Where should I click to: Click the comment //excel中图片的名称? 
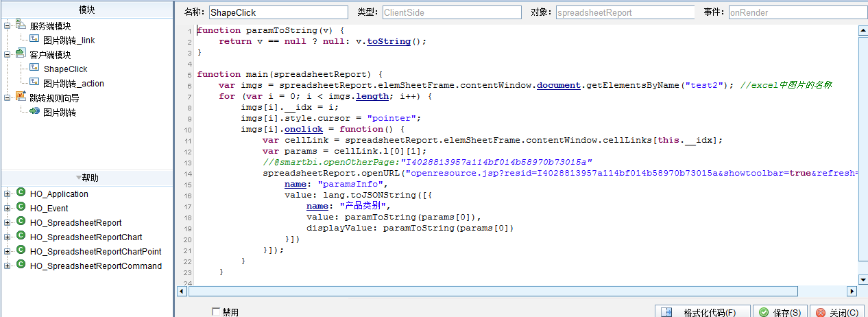click(786, 85)
